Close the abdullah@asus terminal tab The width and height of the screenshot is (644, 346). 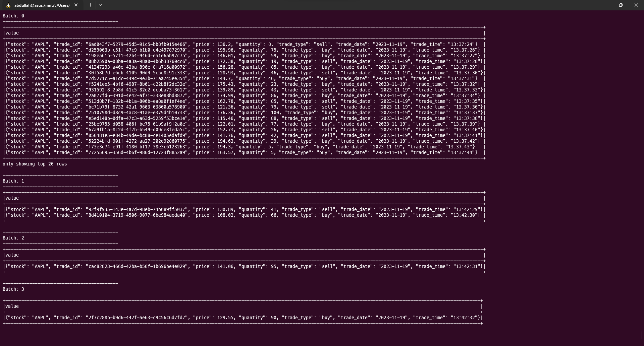coord(76,5)
